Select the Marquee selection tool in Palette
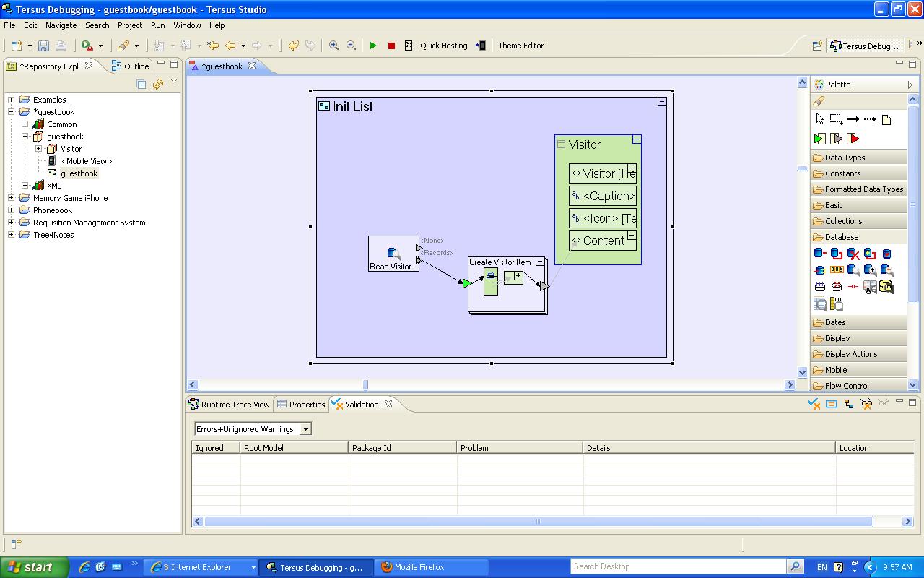The image size is (924, 578). (836, 119)
